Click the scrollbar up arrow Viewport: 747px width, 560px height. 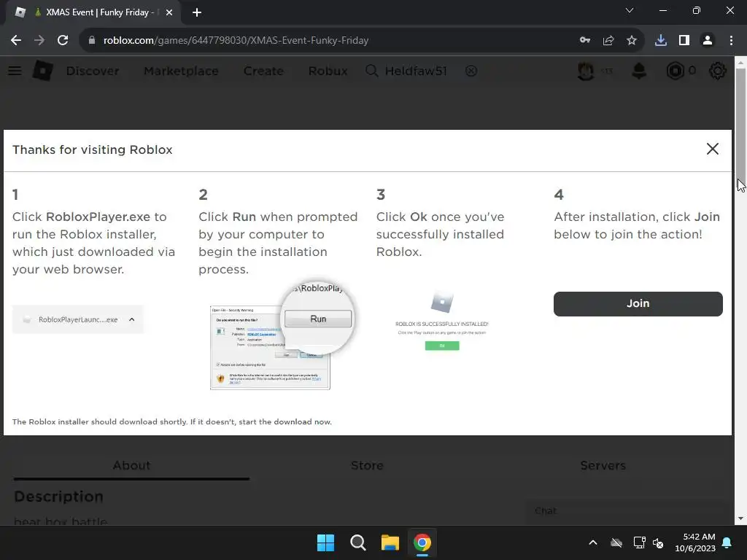coord(740,63)
